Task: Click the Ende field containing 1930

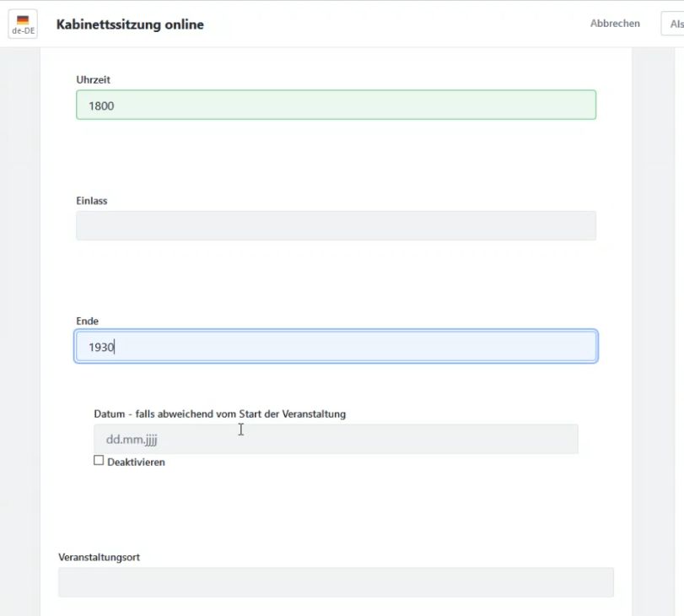Action: (336, 346)
